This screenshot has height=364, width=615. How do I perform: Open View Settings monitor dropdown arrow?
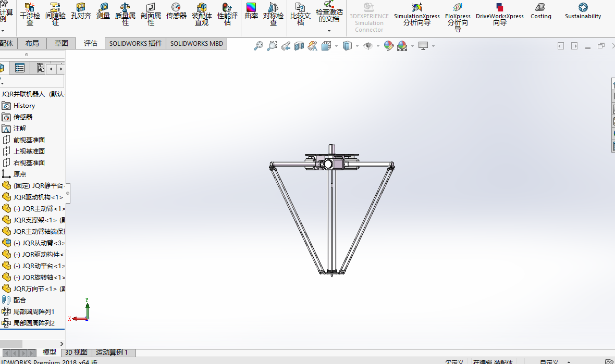434,46
